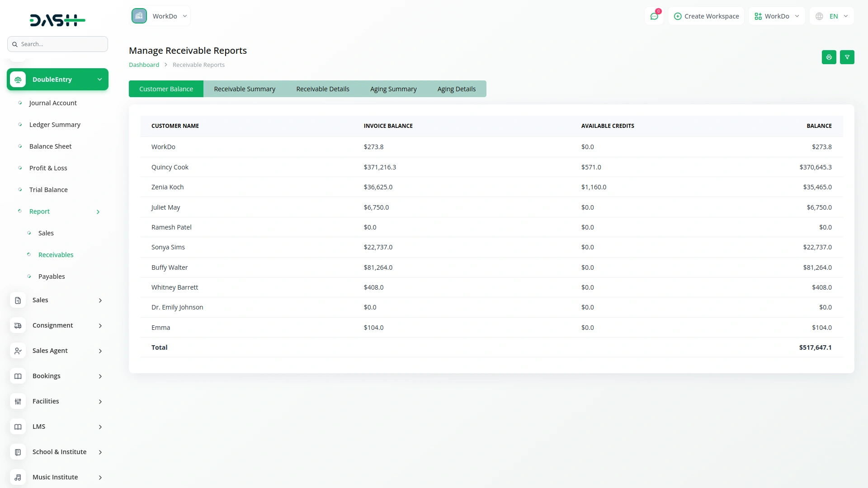Switch to the Receivable Summary tab
868x488 pixels.
(x=245, y=89)
